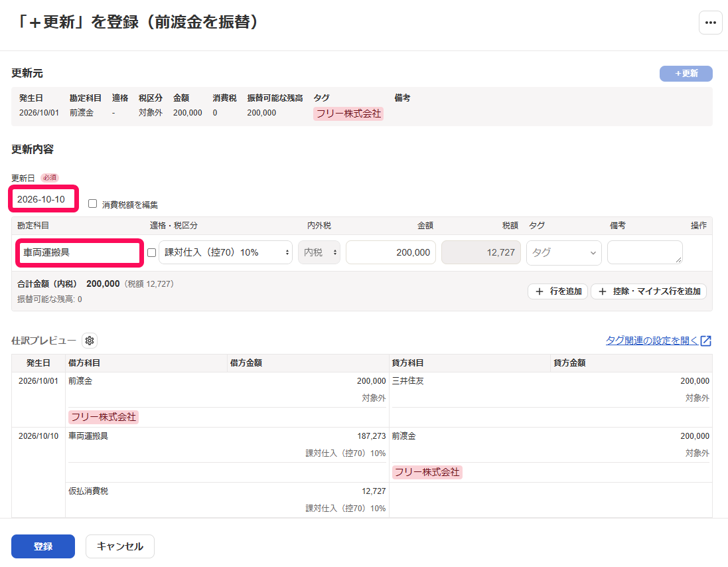Viewport: 728px width, 567px height.
Task: Open タグ関連の設定を開く link
Action: (x=652, y=341)
